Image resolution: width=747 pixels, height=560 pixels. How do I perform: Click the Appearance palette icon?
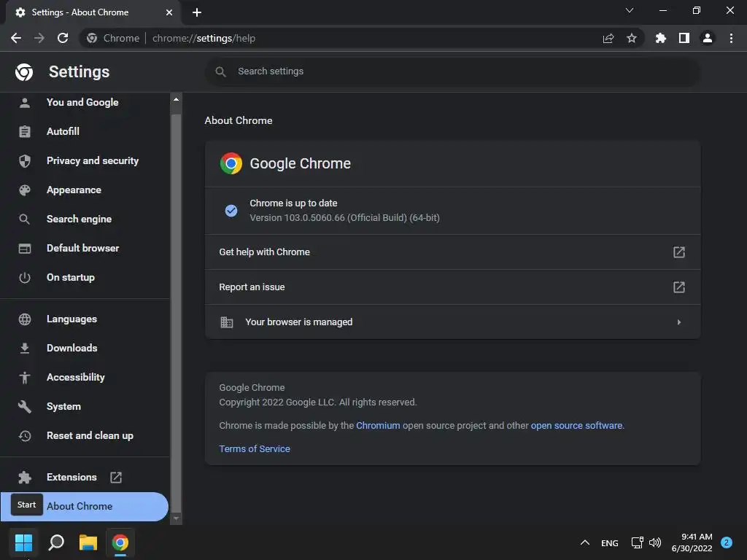pyautogui.click(x=25, y=190)
